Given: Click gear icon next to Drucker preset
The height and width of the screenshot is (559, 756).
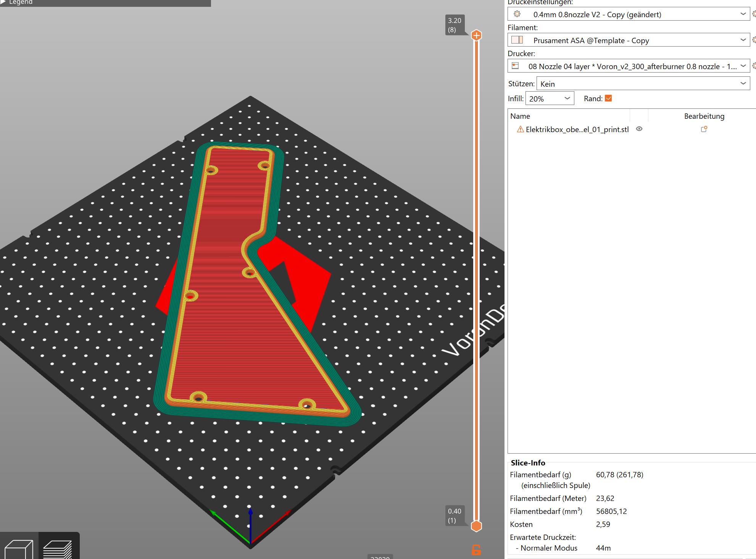Looking at the screenshot, I should (x=754, y=66).
